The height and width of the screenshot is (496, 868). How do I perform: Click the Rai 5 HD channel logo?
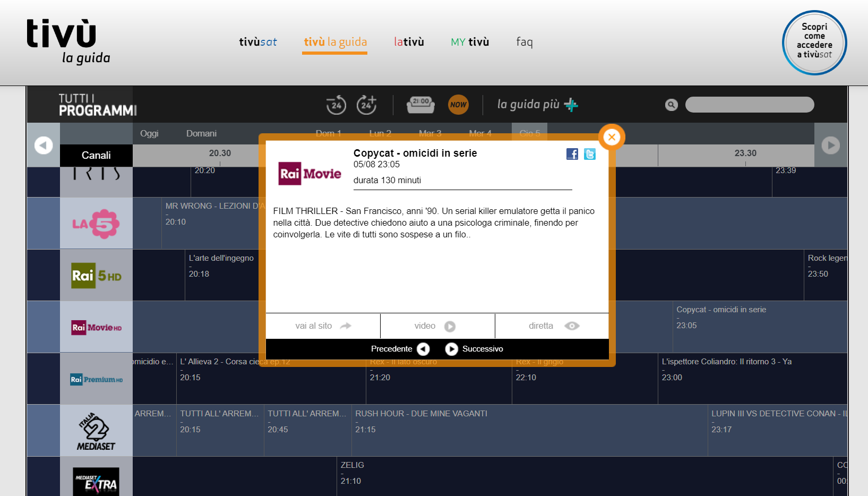[x=96, y=276]
